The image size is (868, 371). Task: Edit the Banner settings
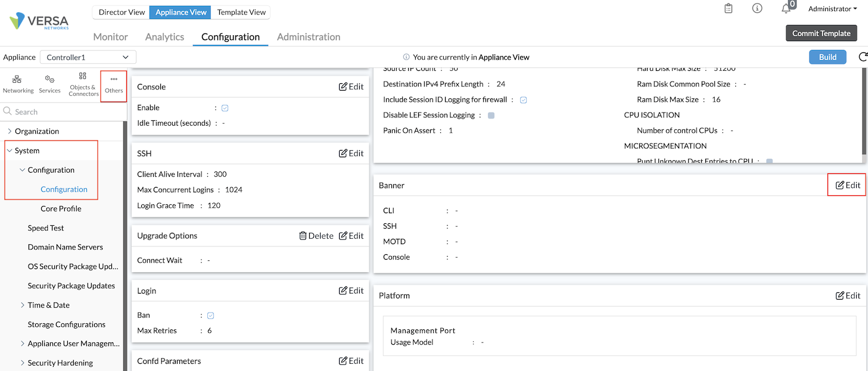(x=847, y=185)
